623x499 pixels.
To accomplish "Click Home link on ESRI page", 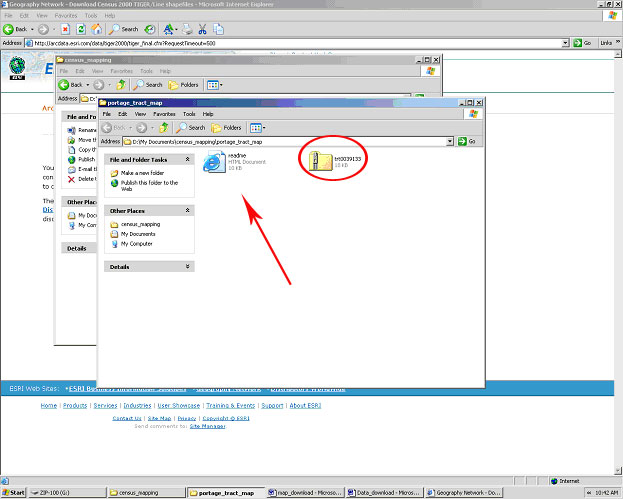I will click(x=49, y=406).
